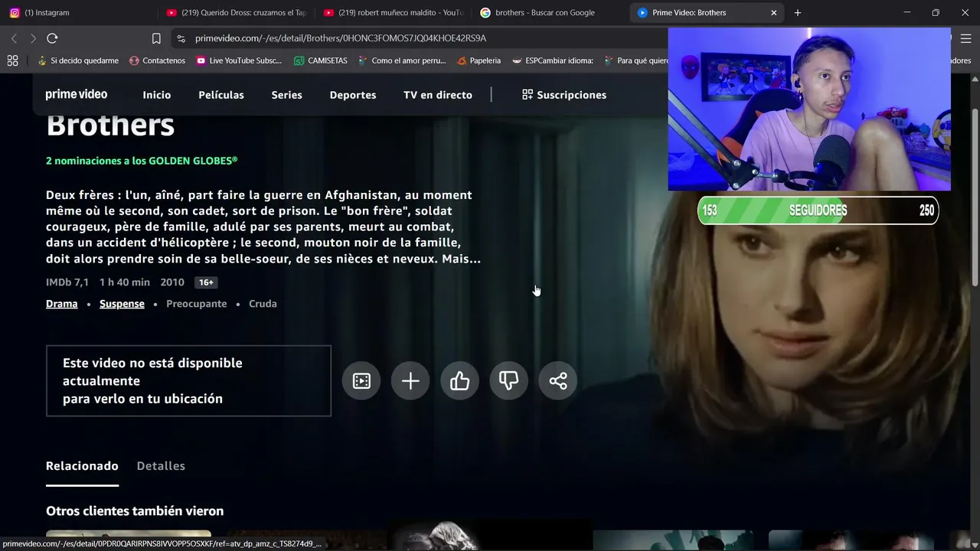This screenshot has width=980, height=551.
Task: Select the Detalles tab
Action: coord(161,466)
